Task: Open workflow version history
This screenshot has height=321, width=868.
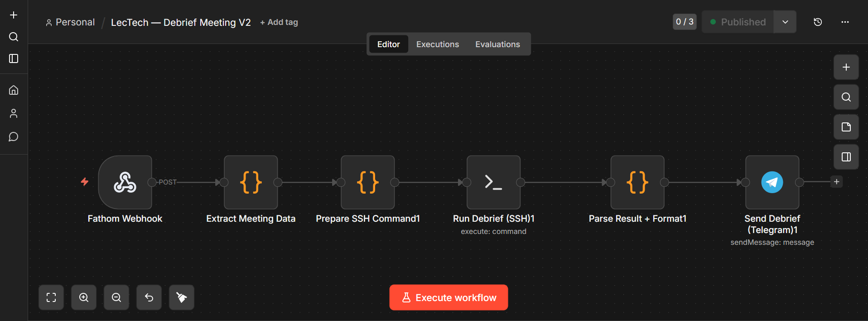Action: [x=818, y=22]
